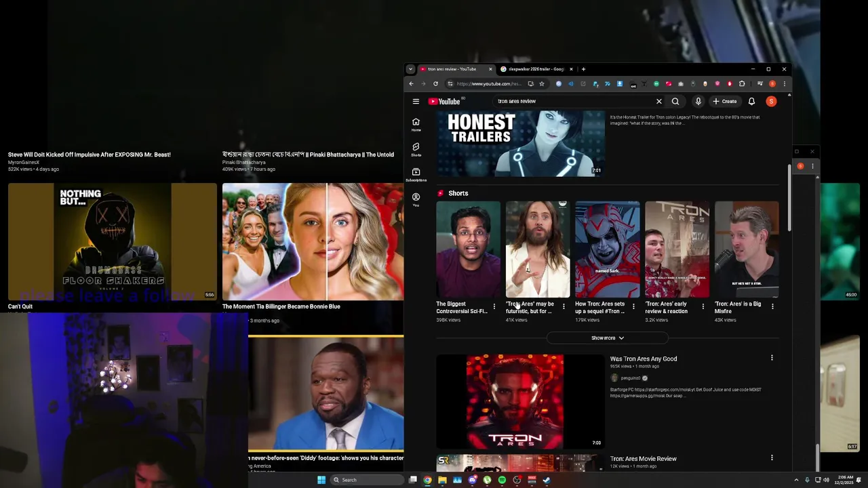This screenshot has height=488, width=868.
Task: Open options for 'Tron: Ares is a Big Misfire' short
Action: click(x=772, y=307)
